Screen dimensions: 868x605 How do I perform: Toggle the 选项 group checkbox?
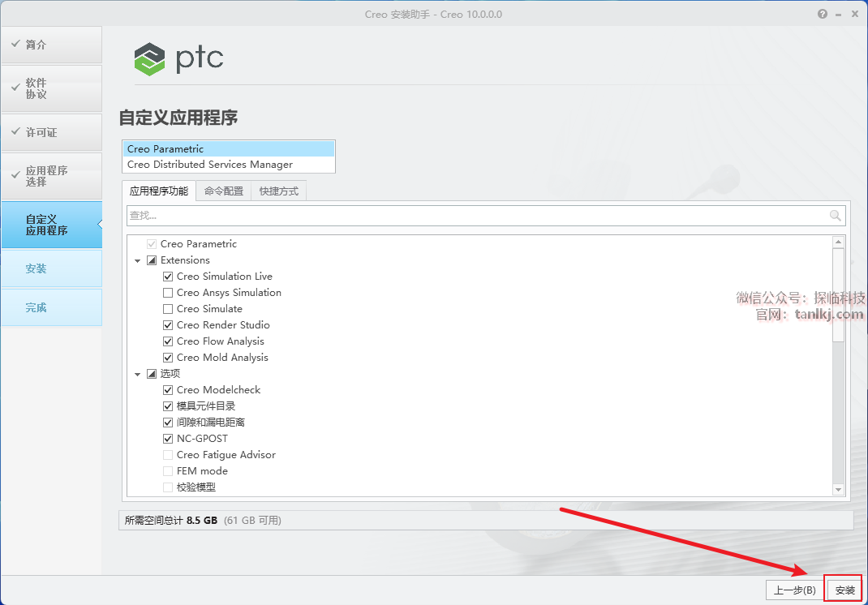click(x=152, y=374)
